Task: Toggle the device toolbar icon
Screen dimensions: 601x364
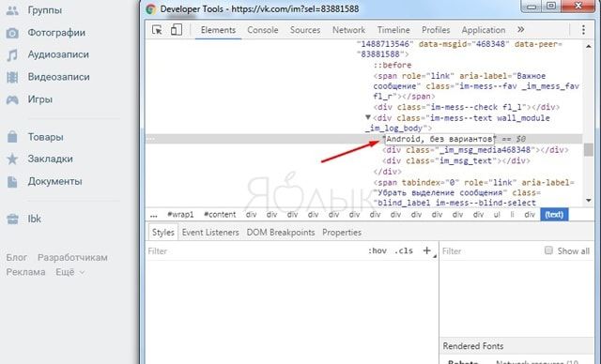Action: [x=176, y=29]
